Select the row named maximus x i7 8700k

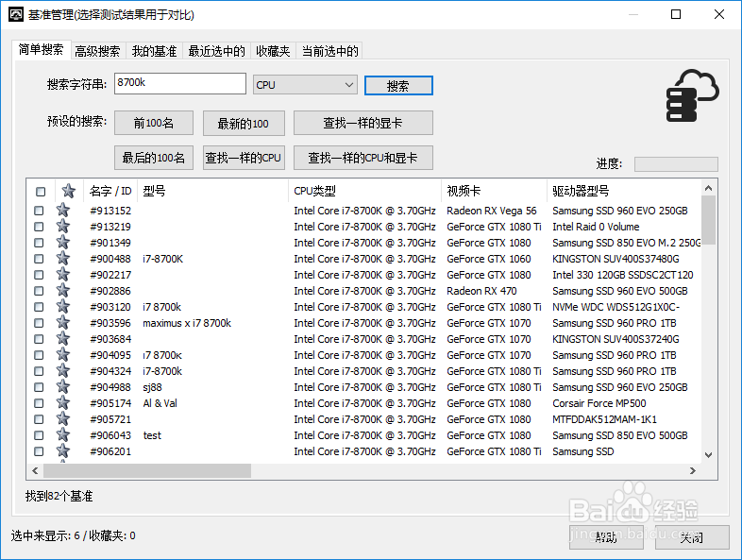363,323
